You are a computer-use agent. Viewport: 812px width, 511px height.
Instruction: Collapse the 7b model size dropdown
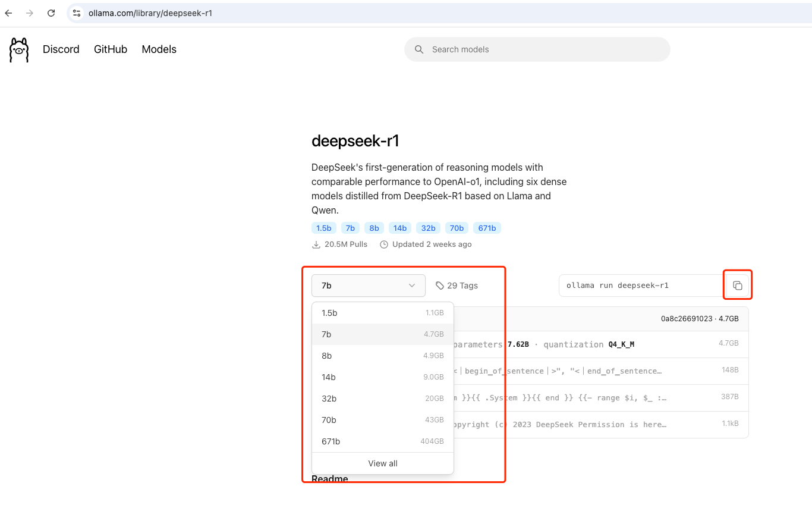point(368,286)
